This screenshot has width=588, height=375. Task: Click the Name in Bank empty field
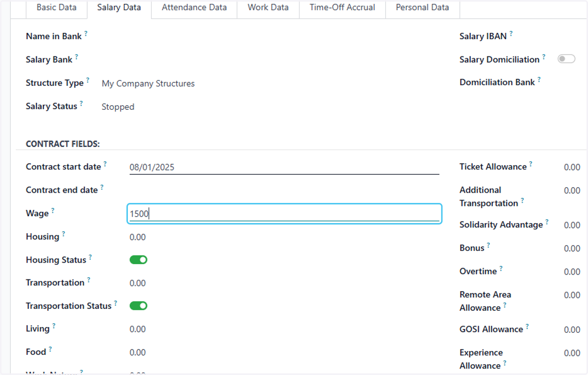269,37
